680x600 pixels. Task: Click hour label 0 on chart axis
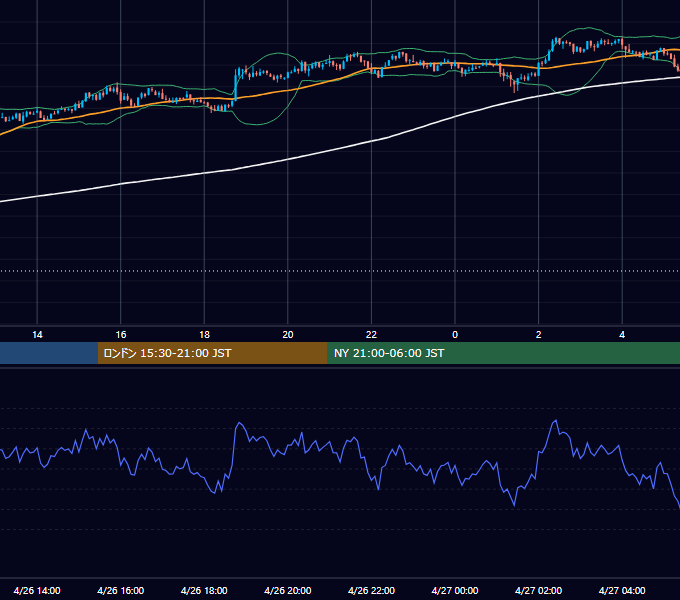coord(455,335)
